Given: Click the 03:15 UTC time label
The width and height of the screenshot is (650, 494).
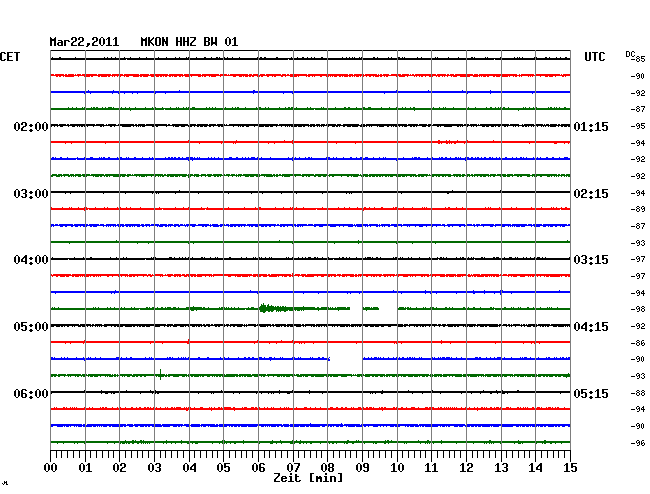Looking at the screenshot, I should (x=591, y=260).
